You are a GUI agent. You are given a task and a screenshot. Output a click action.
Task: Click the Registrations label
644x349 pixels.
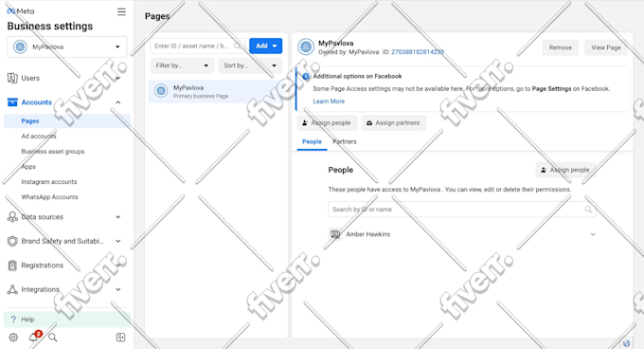tap(43, 266)
